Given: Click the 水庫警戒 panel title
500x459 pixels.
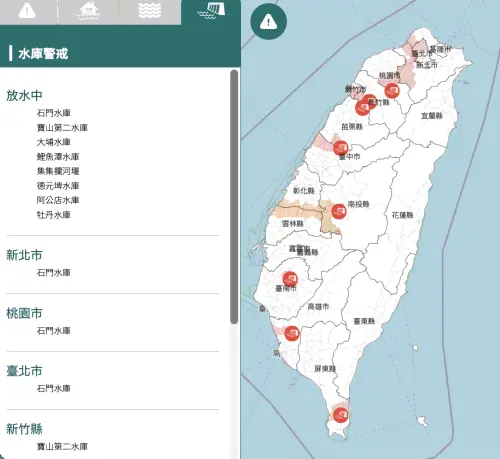Looking at the screenshot, I should (43, 53).
